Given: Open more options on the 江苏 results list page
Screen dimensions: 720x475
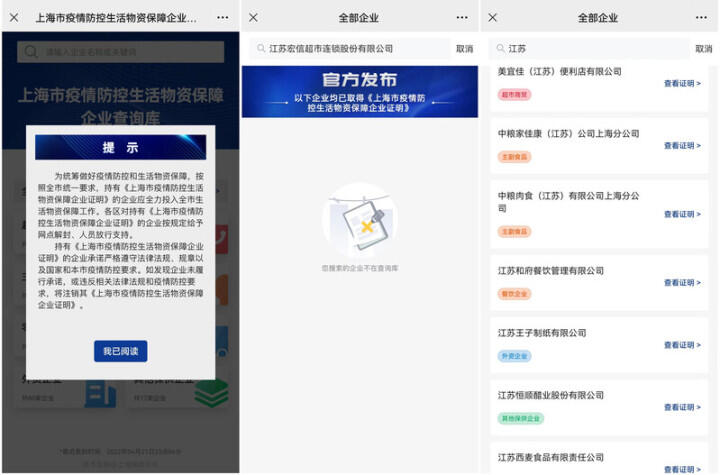Looking at the screenshot, I should (x=700, y=18).
